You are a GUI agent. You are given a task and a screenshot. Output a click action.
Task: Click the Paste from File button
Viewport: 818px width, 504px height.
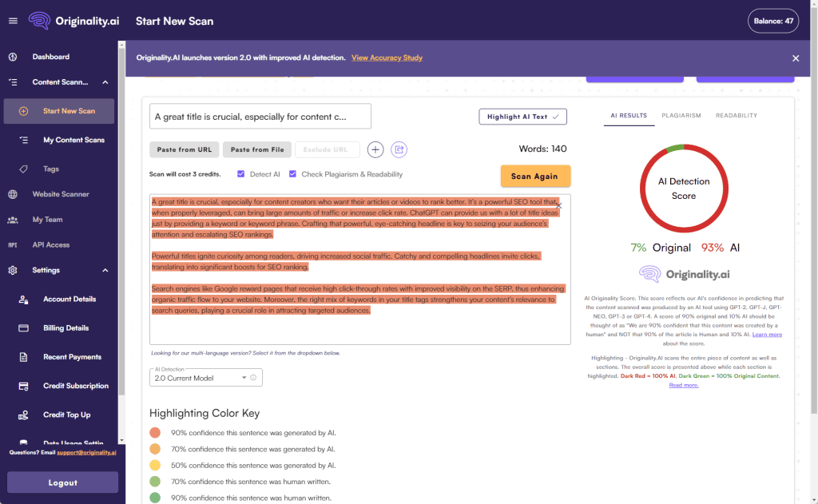point(257,149)
